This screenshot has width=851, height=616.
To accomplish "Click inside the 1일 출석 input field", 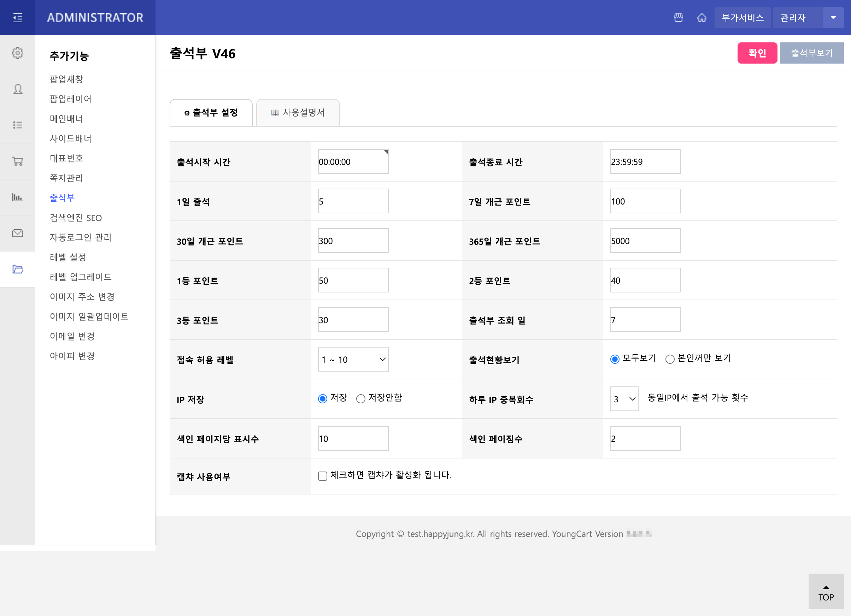I will [353, 201].
